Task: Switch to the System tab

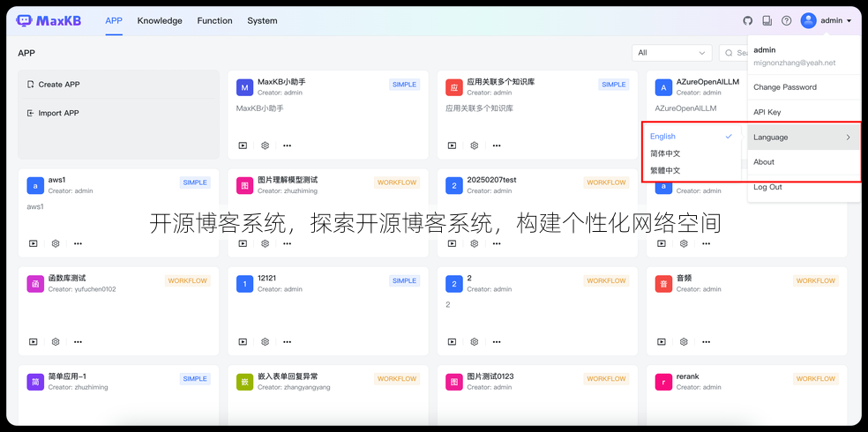Action: 262,21
